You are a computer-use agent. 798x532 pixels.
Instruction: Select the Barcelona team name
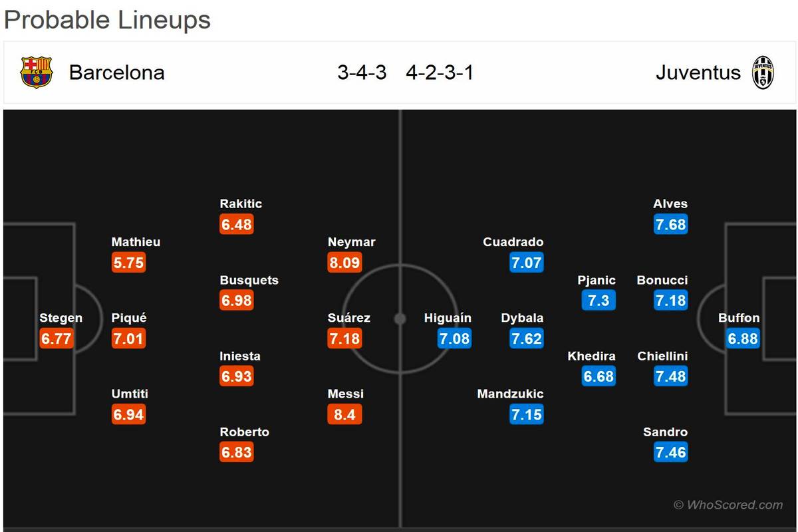click(x=116, y=72)
